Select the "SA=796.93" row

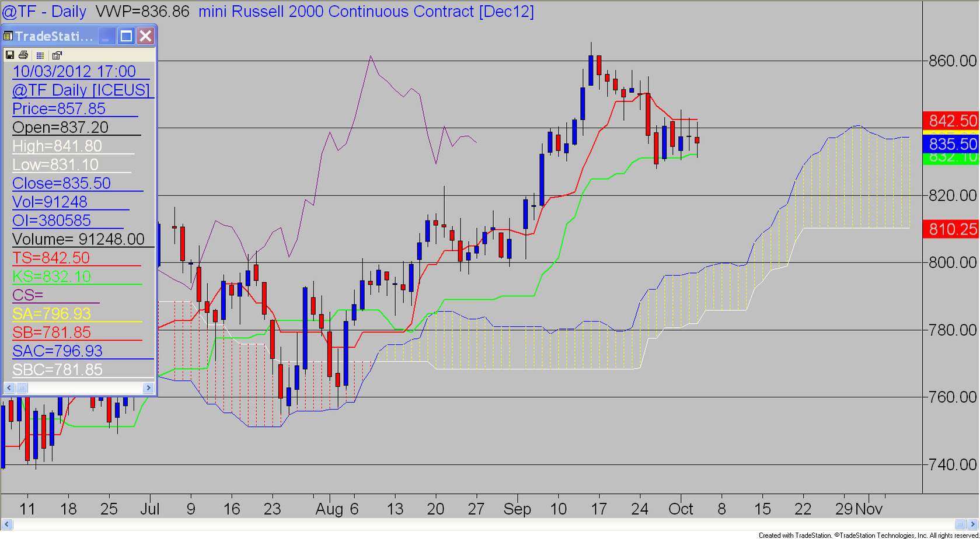tap(77, 314)
